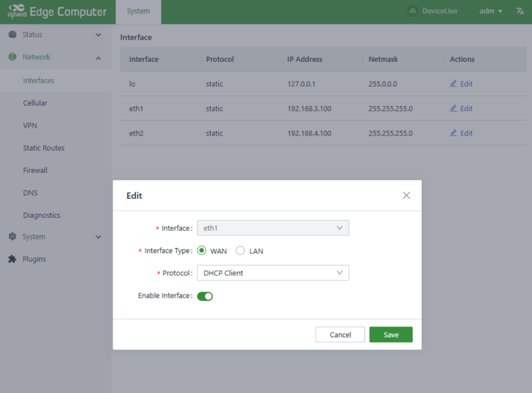The height and width of the screenshot is (393, 532).
Task: Open the Interface eth1 dropdown
Action: point(273,228)
